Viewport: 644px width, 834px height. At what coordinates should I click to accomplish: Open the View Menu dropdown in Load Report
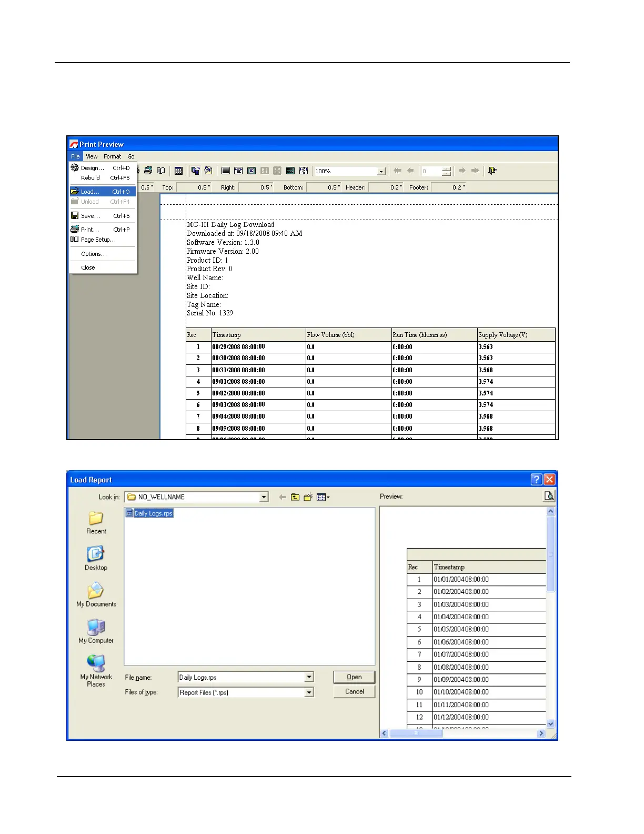pyautogui.click(x=323, y=497)
